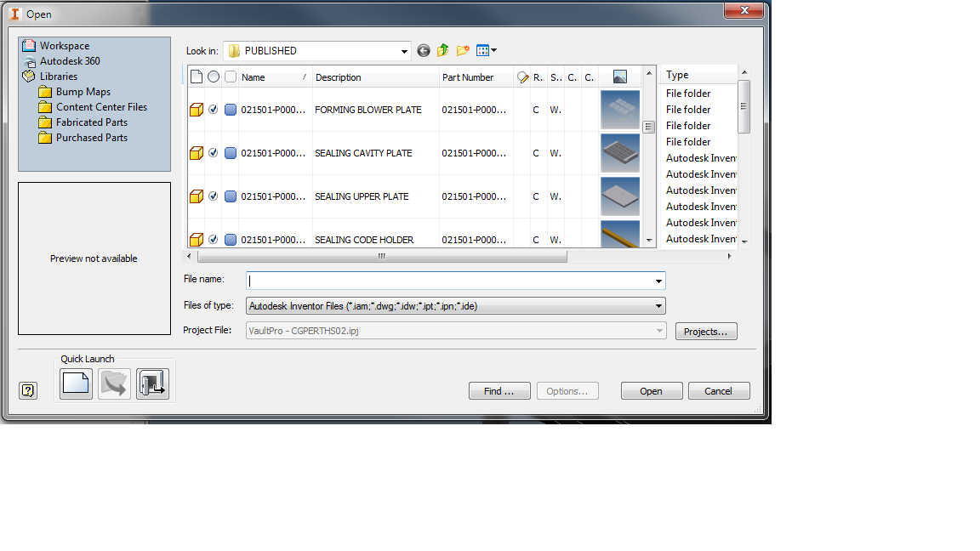Open the View Menu icon
The image size is (980, 551).
click(x=487, y=51)
